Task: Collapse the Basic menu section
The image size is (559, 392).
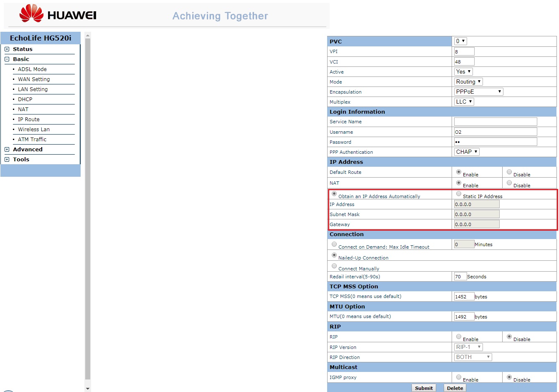Action: 7,59
